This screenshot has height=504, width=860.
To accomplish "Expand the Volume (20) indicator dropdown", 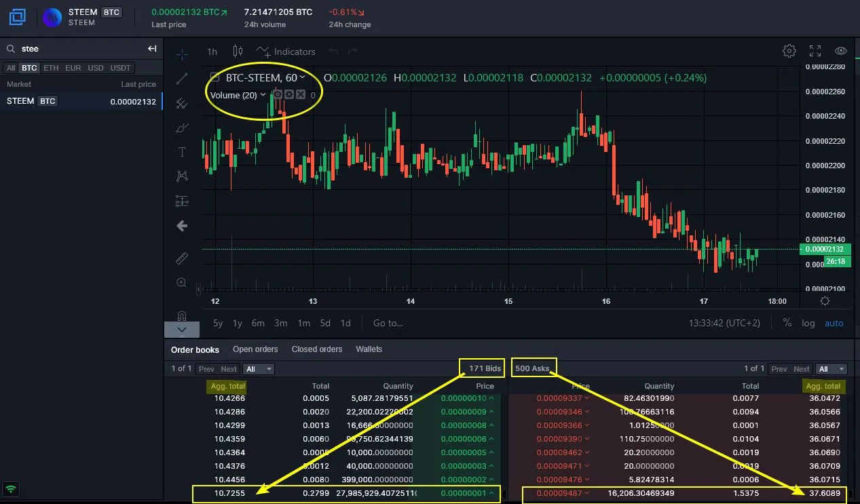I will [x=263, y=95].
